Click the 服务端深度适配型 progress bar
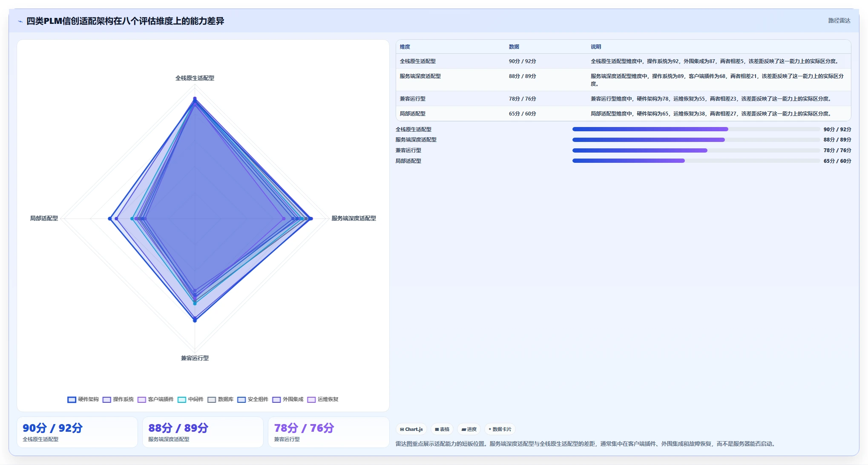 [x=696, y=140]
